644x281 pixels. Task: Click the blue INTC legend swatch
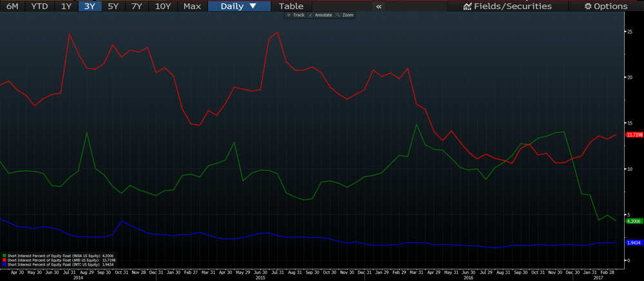pos(5,264)
